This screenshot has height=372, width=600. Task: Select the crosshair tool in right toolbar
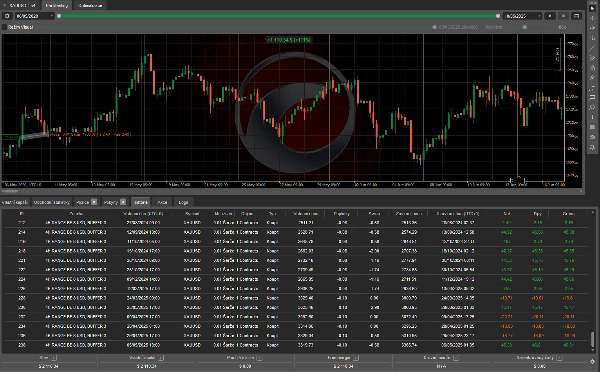click(x=592, y=18)
